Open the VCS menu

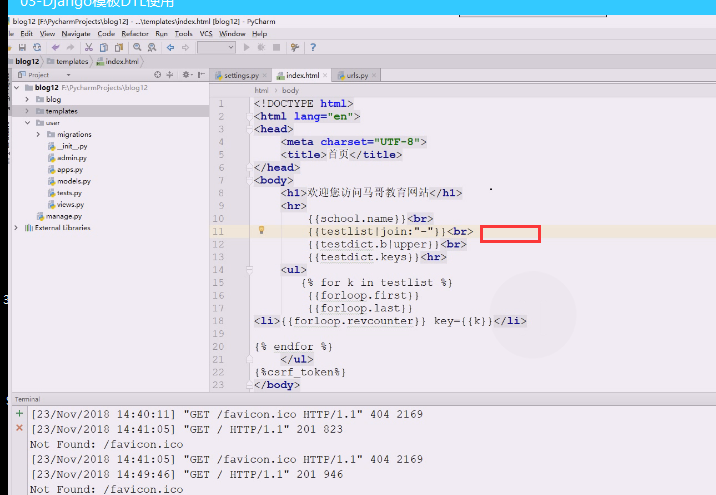[x=206, y=34]
